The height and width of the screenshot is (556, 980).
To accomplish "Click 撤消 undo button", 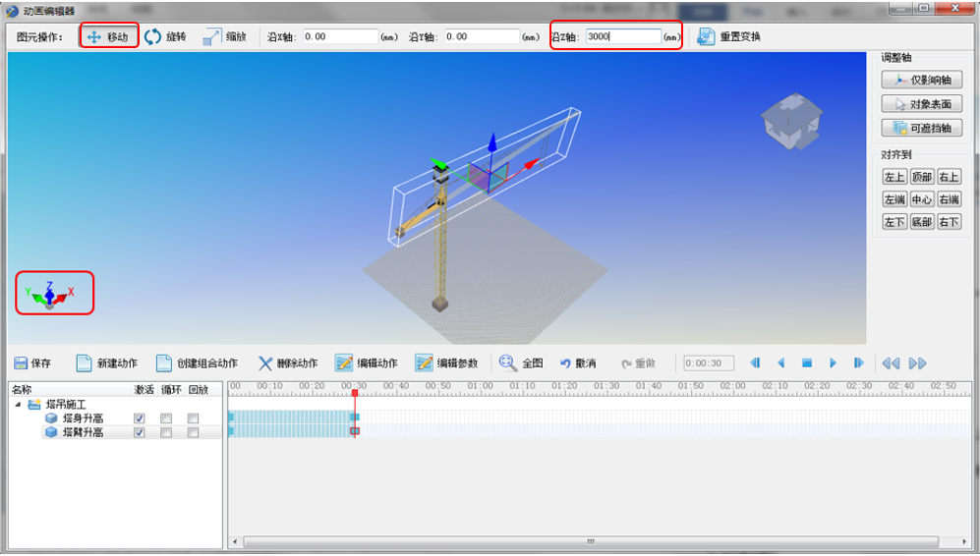I will point(578,363).
